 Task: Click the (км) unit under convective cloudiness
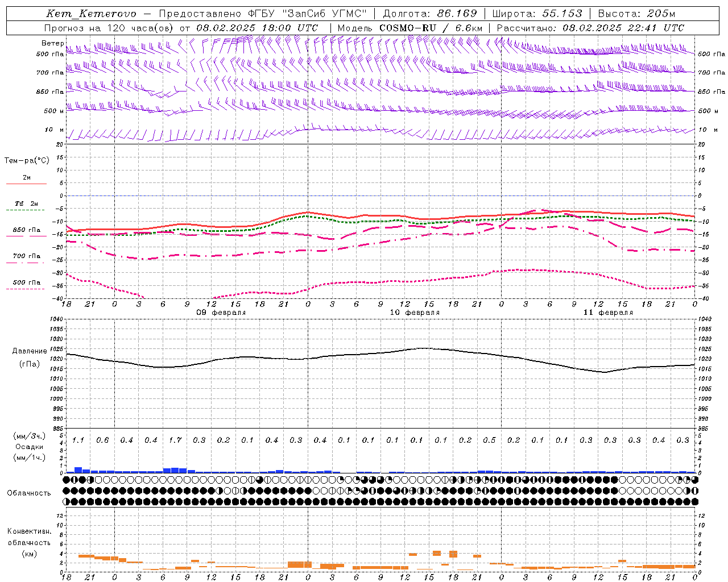coord(29,554)
